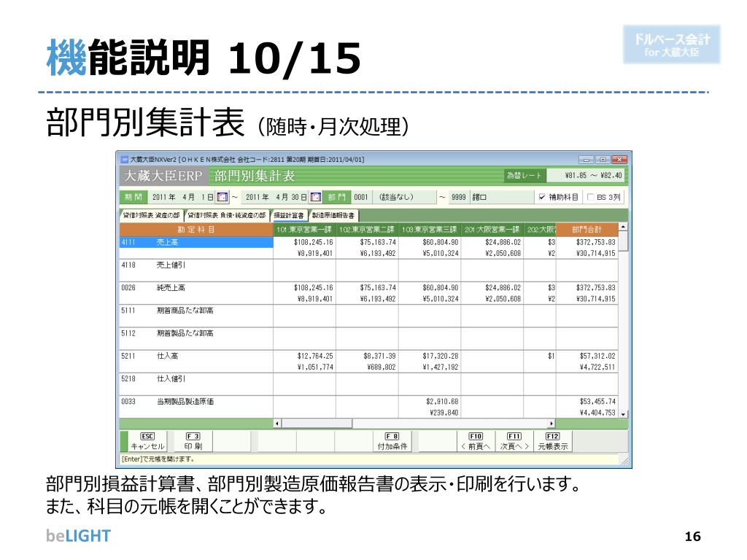Screen dimensions: 747x560
Task: Go to previous page with F10 前頁へ
Action: [476, 441]
